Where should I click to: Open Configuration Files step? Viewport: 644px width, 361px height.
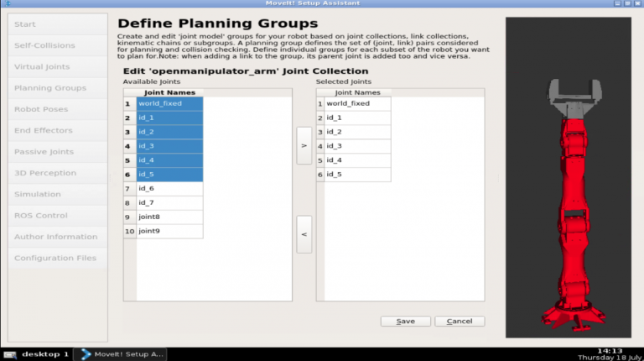click(58, 259)
